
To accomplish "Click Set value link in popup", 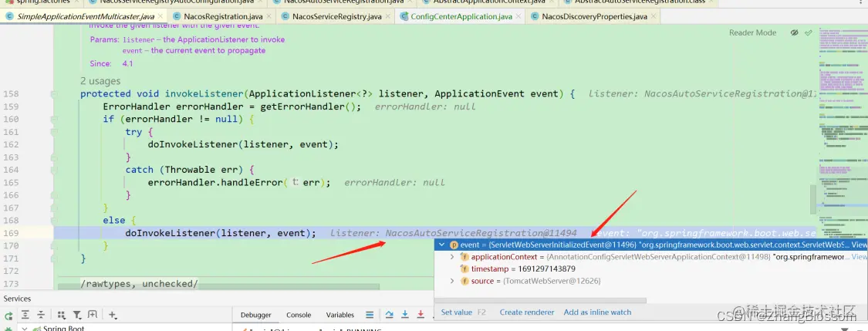I will click(x=457, y=312).
